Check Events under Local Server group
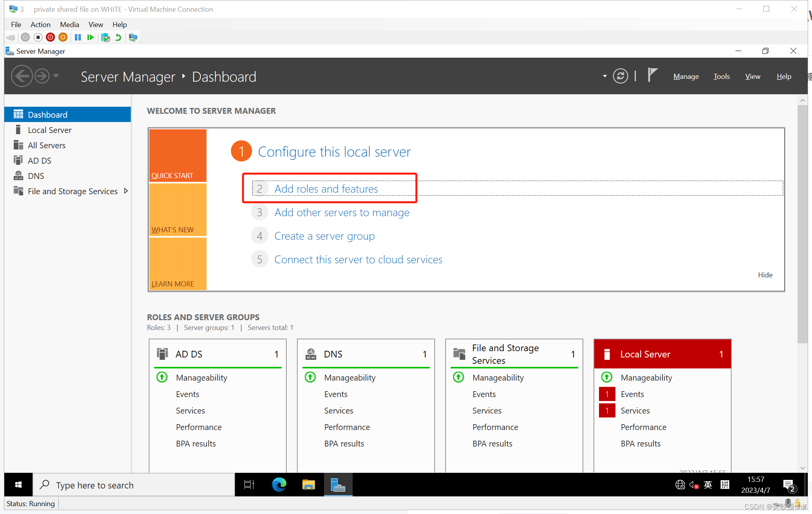 pyautogui.click(x=632, y=394)
